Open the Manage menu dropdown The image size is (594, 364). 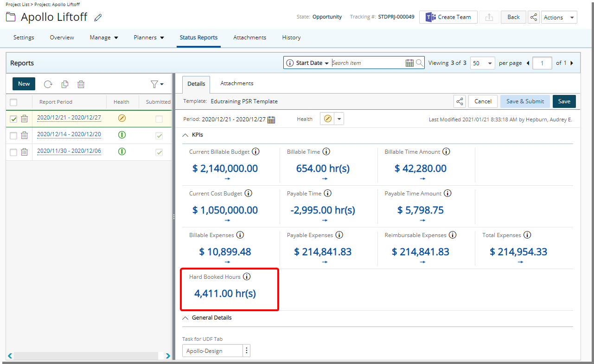[x=104, y=38]
